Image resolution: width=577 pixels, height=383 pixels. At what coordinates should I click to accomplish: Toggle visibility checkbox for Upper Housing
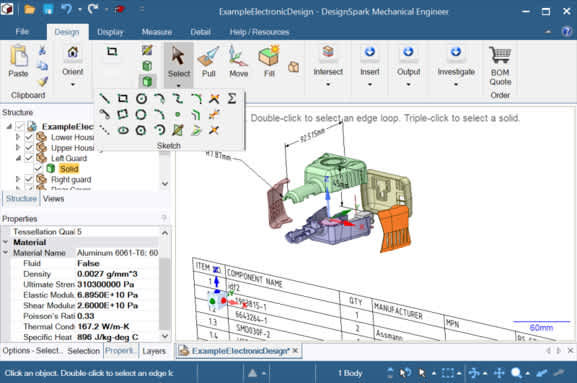29,148
